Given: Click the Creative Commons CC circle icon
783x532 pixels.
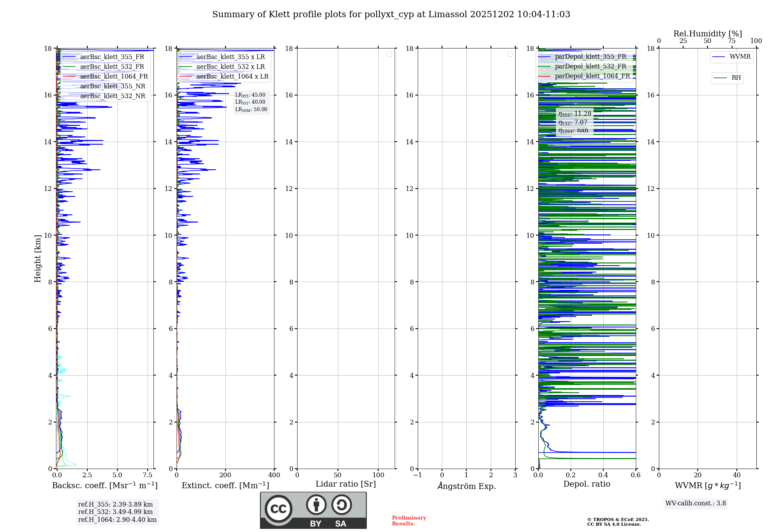Looking at the screenshot, I should (278, 509).
